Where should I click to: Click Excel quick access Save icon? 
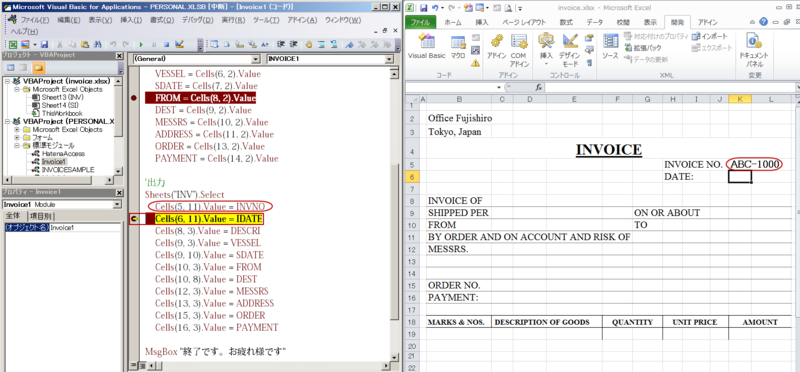coord(423,8)
